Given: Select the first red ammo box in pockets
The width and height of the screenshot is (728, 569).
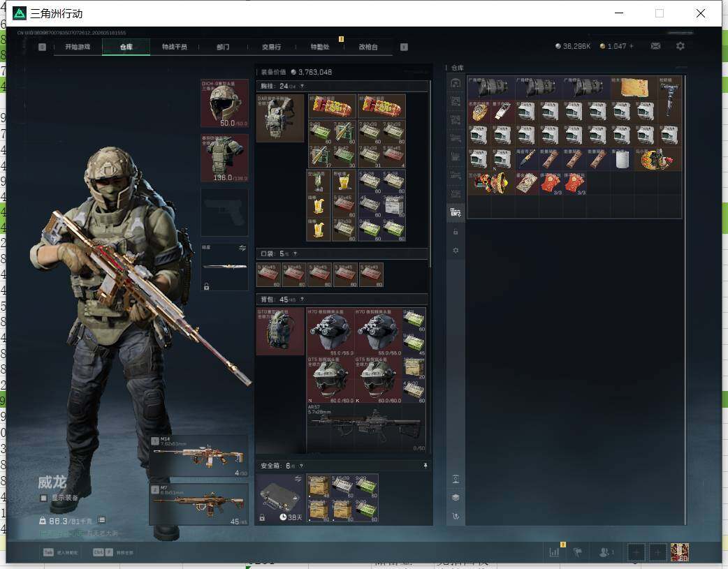Looking at the screenshot, I should [x=268, y=275].
